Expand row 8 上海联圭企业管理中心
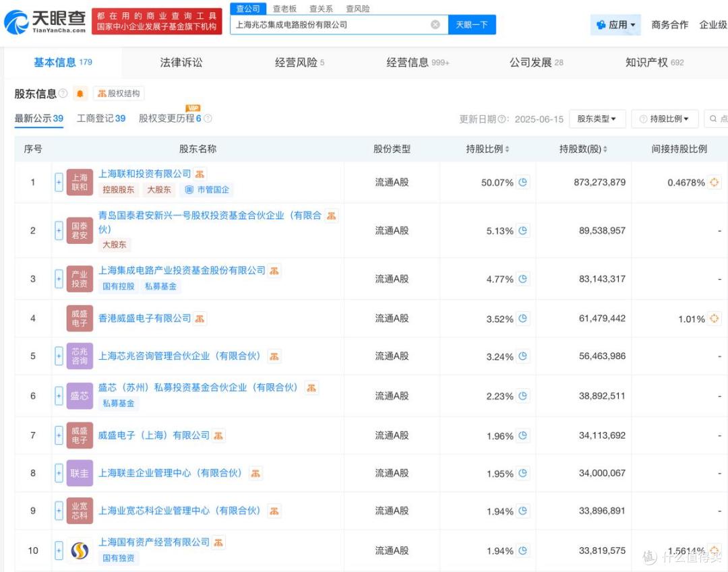The width and height of the screenshot is (728, 572). point(59,473)
